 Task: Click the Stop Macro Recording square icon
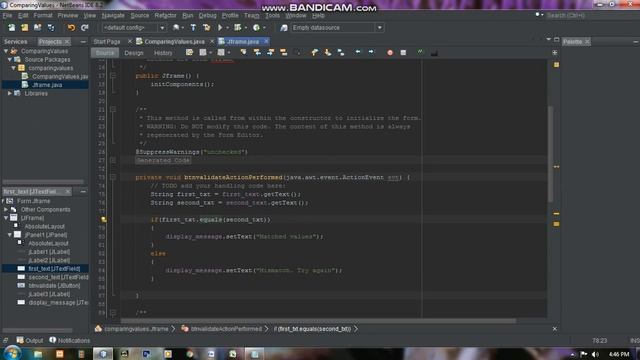403,53
